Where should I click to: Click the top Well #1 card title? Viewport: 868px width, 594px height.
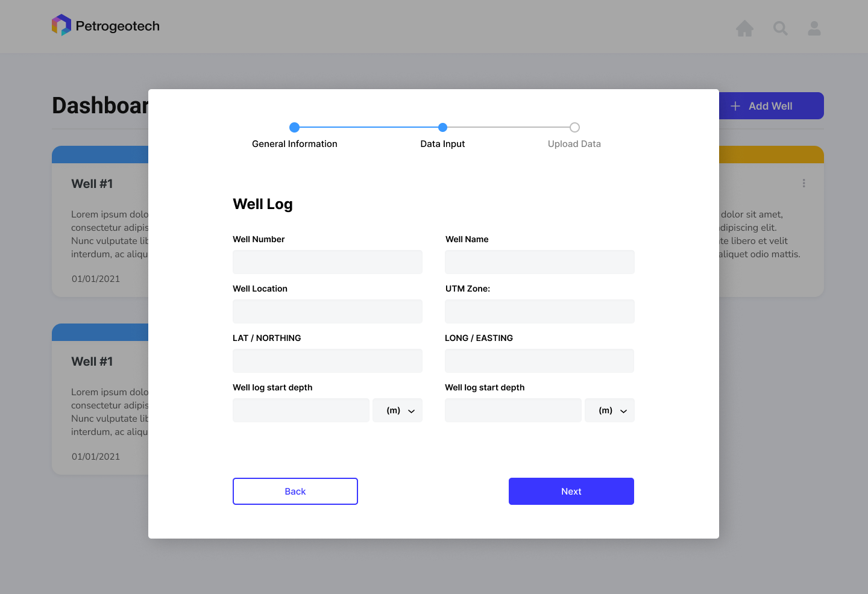click(x=92, y=184)
